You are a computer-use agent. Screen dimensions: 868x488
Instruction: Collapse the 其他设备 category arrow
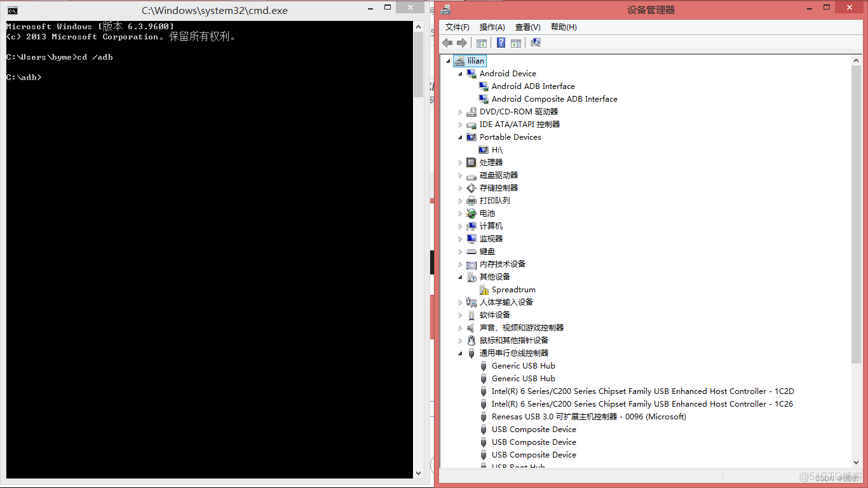[461, 278]
